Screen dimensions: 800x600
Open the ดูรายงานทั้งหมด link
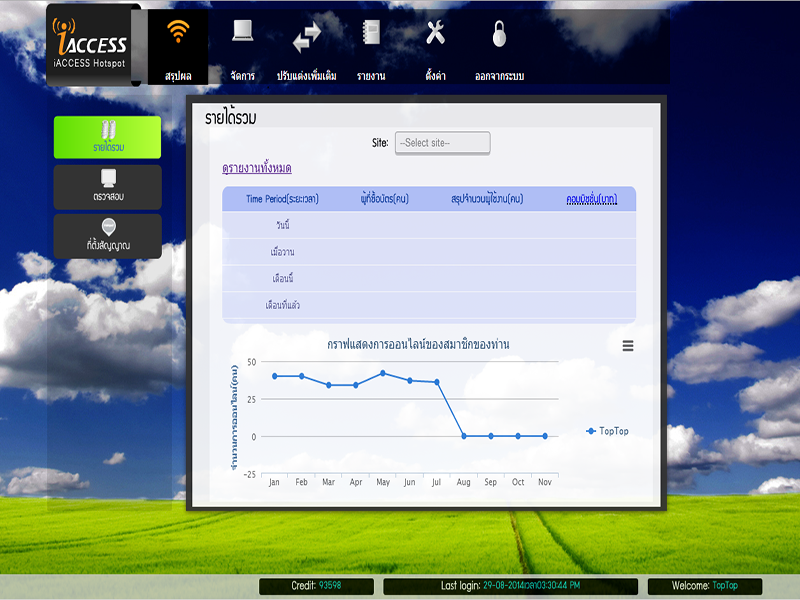coord(257,168)
